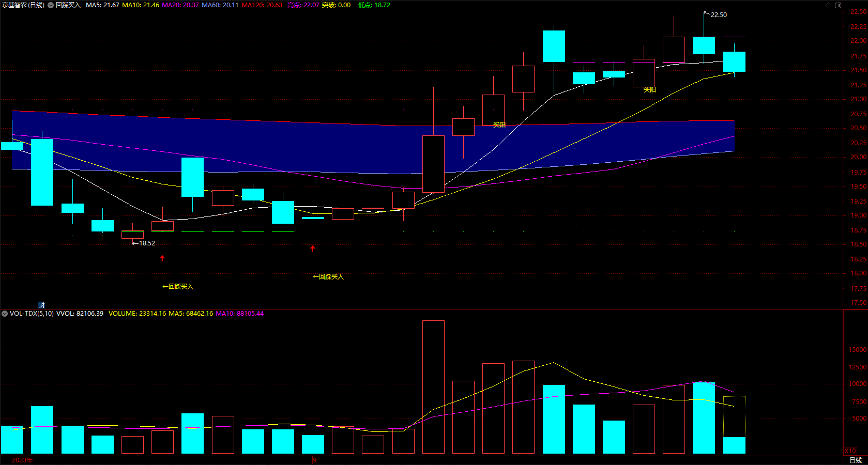This screenshot has height=465, width=868.
Task: Click the 财 finance marker icon
Action: tap(41, 305)
